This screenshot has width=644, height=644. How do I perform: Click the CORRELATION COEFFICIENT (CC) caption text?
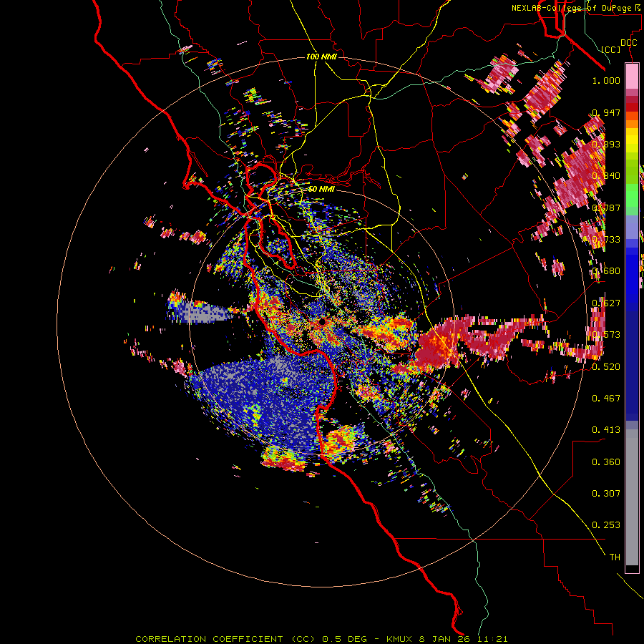(225, 639)
